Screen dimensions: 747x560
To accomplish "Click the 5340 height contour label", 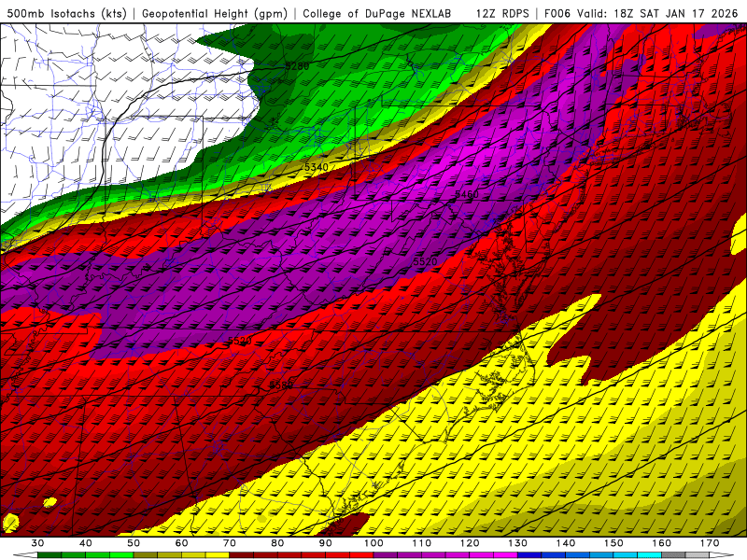I will pyautogui.click(x=317, y=167).
